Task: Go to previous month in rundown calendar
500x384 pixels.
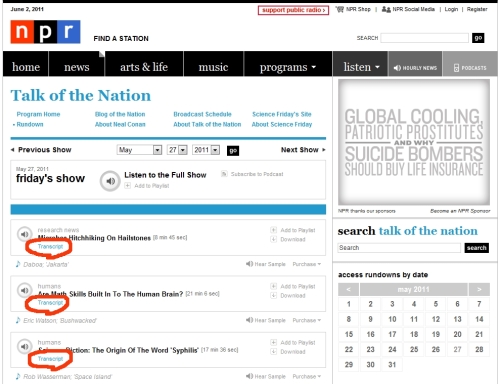Action: point(348,289)
